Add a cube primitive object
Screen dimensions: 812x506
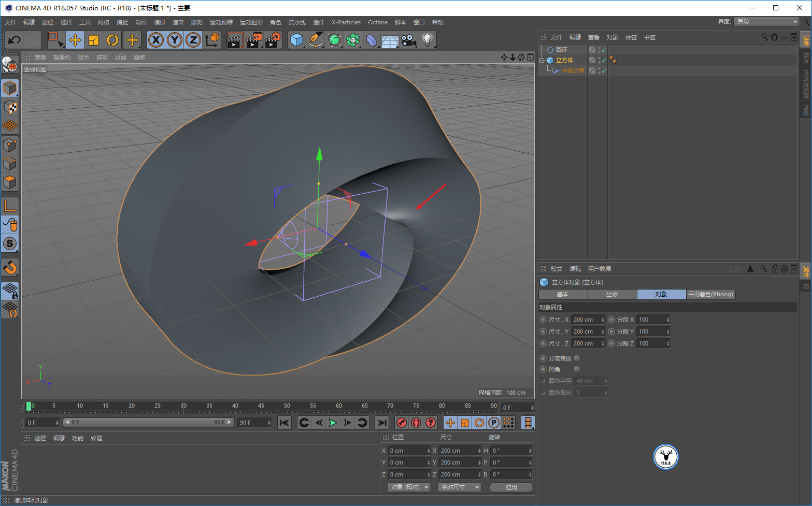tap(297, 40)
